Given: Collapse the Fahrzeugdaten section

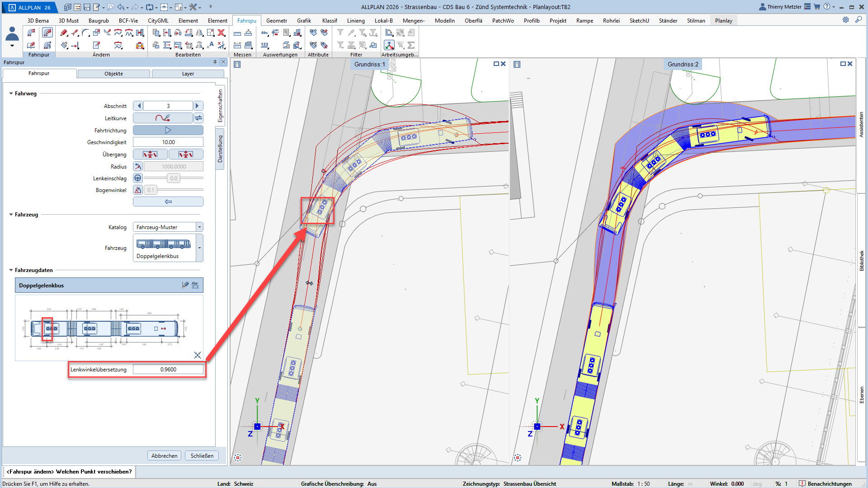Looking at the screenshot, I should (11, 270).
